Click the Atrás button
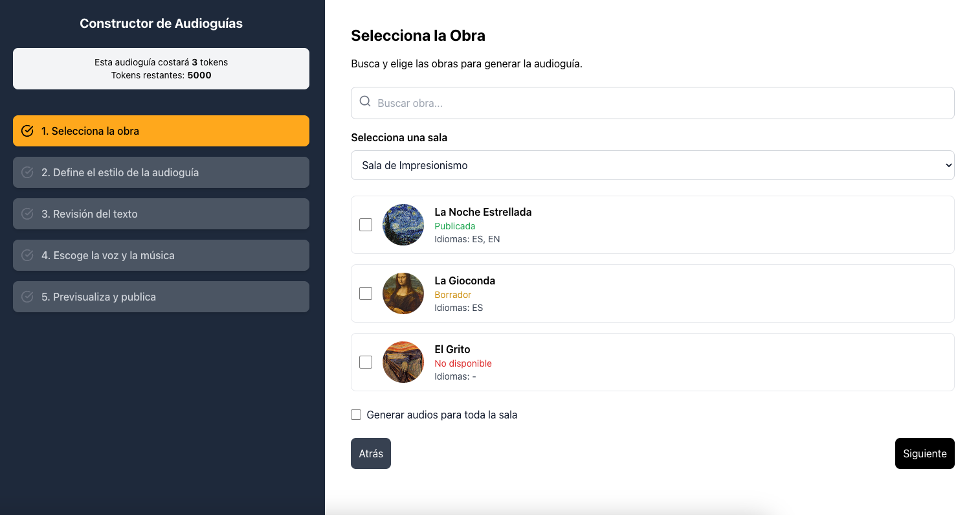The image size is (980, 515). [371, 453]
